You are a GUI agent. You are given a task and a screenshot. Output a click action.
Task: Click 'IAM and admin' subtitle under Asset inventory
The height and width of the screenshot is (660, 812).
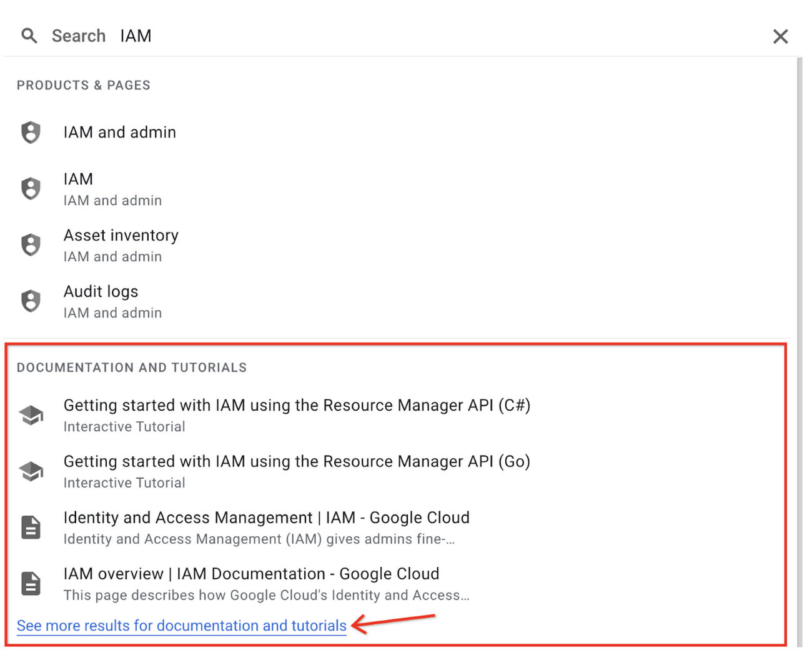click(x=112, y=257)
